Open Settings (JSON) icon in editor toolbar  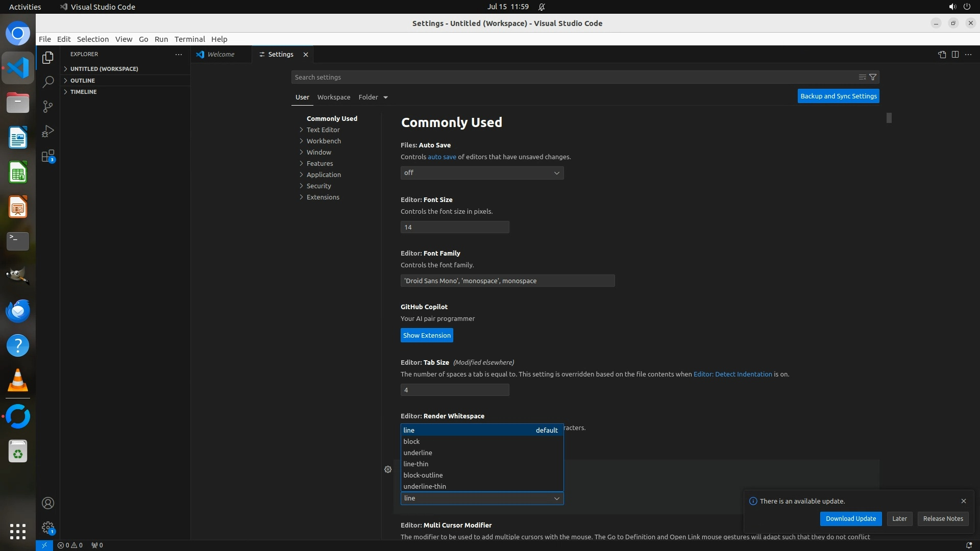pyautogui.click(x=942, y=55)
